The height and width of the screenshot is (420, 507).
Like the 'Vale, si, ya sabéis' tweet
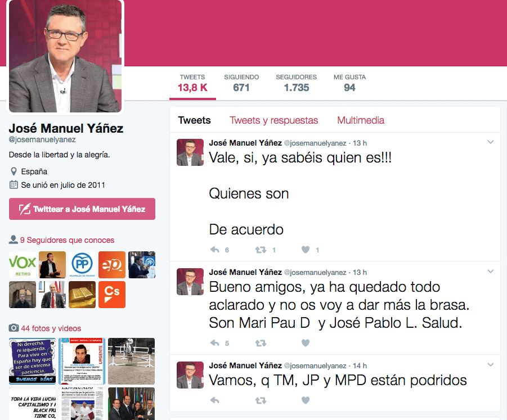click(306, 250)
